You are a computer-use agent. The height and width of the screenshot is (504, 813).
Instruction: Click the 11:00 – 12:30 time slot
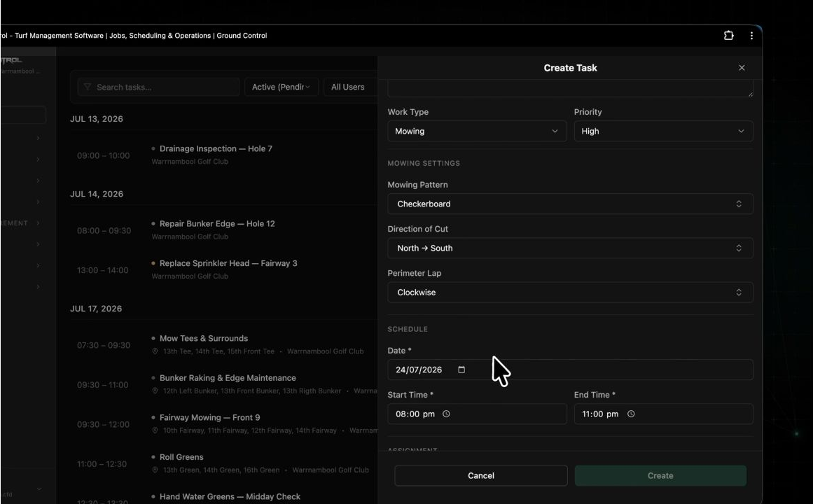pos(102,464)
